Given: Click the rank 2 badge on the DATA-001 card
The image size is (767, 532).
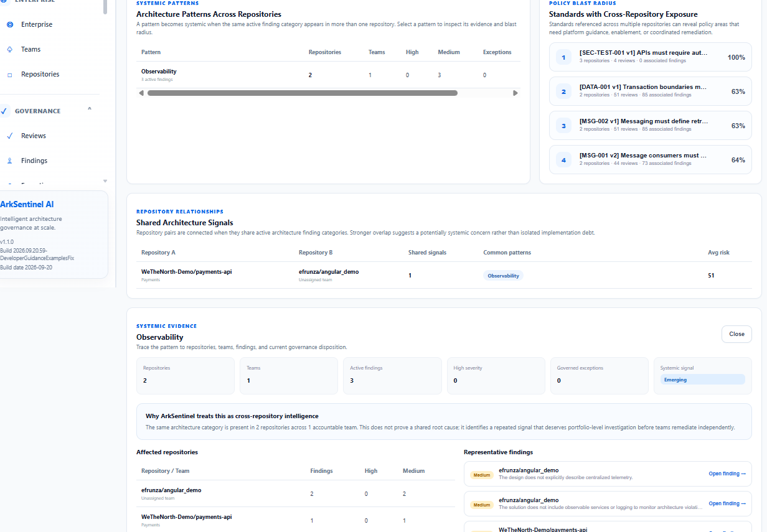Looking at the screenshot, I should pos(563,91).
